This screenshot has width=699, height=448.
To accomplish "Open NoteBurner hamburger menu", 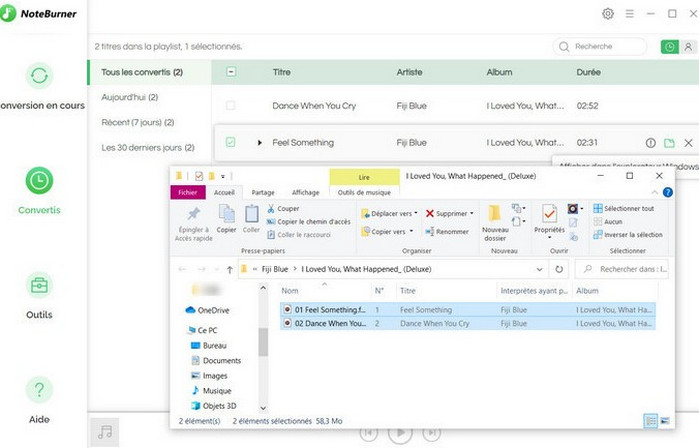I will click(629, 14).
